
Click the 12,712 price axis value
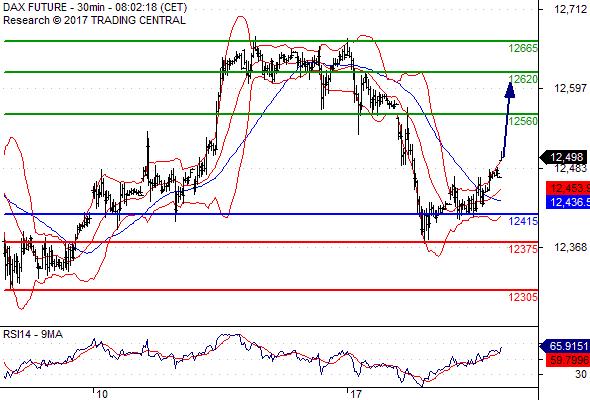570,9
